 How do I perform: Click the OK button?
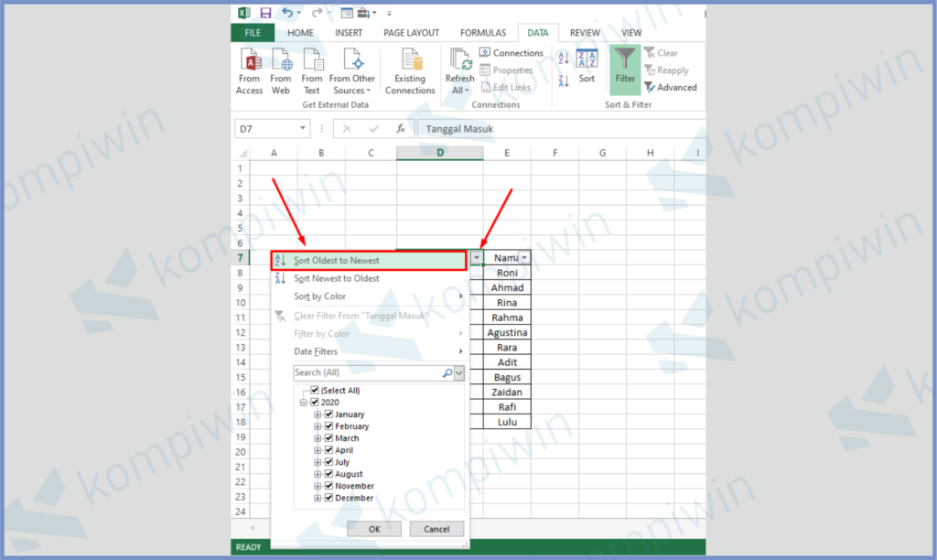(x=373, y=529)
